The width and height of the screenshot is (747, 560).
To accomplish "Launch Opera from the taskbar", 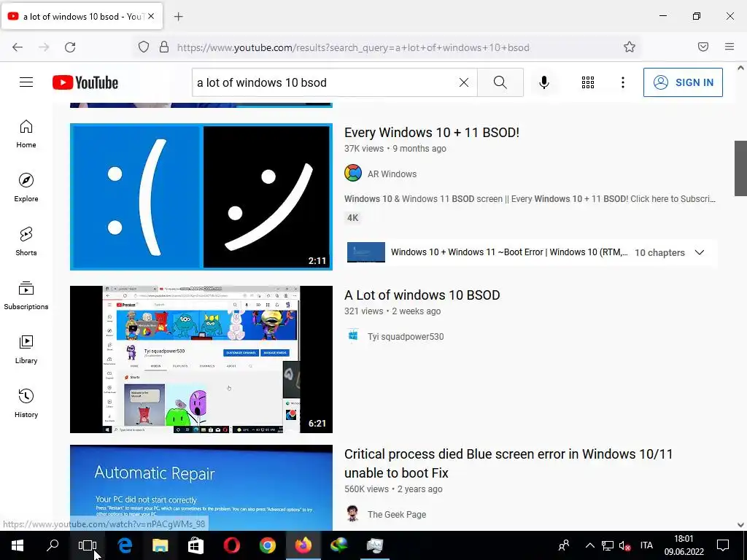I will (231, 545).
